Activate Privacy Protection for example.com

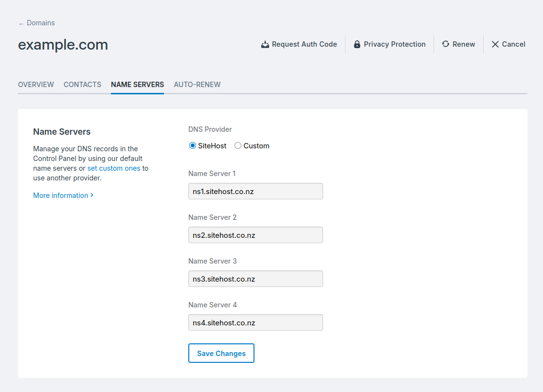[x=389, y=44]
